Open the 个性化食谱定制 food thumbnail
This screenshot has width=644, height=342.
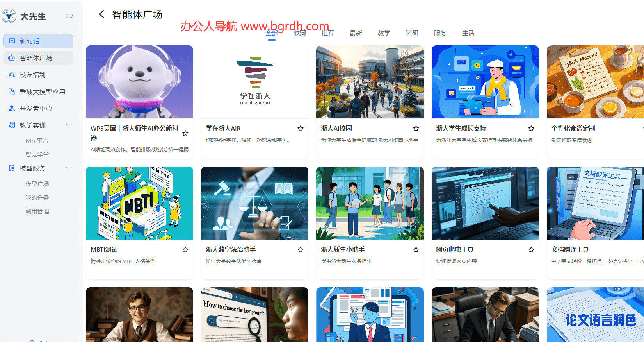pyautogui.click(x=595, y=82)
